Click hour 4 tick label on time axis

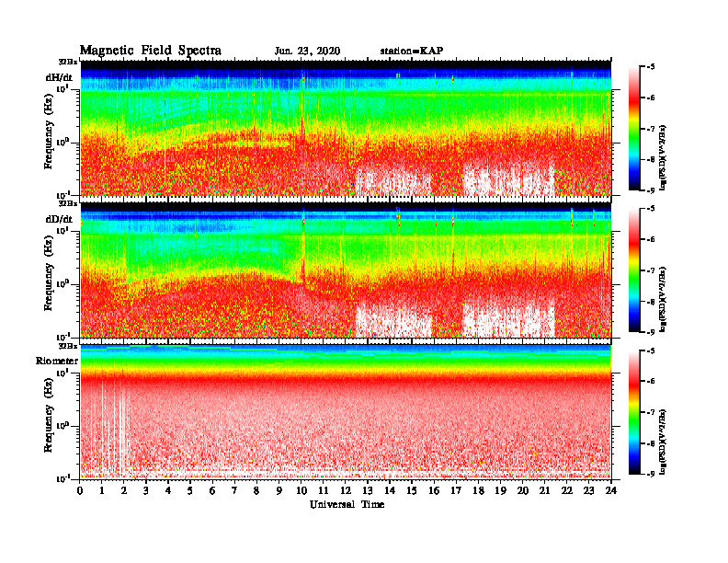click(x=168, y=490)
